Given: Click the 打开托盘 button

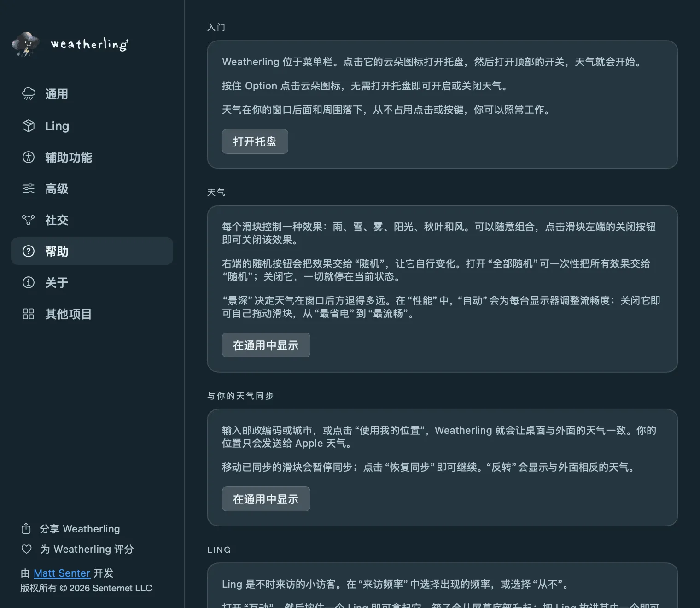Looking at the screenshot, I should [255, 141].
